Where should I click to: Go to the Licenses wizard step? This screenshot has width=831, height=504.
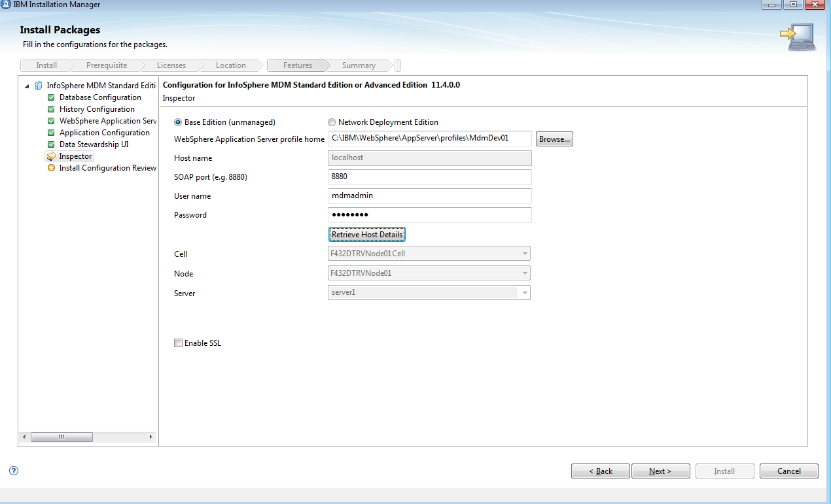[x=171, y=65]
